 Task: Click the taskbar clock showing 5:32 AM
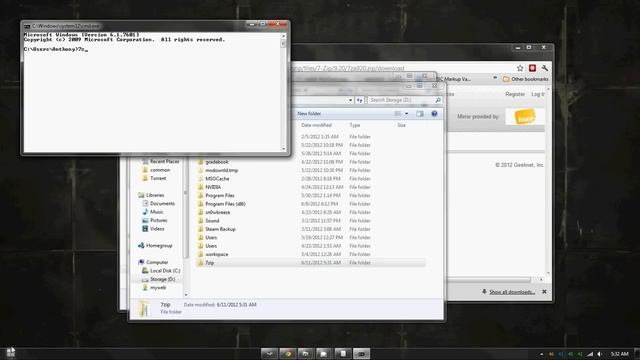pos(620,354)
